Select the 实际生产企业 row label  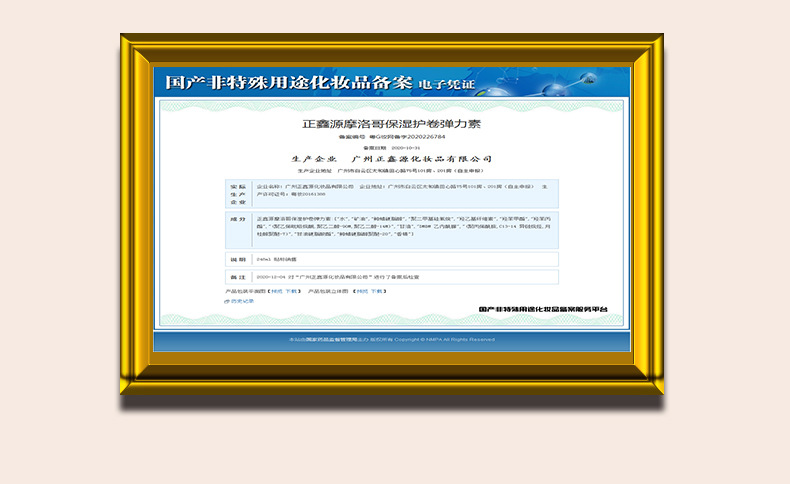238,194
